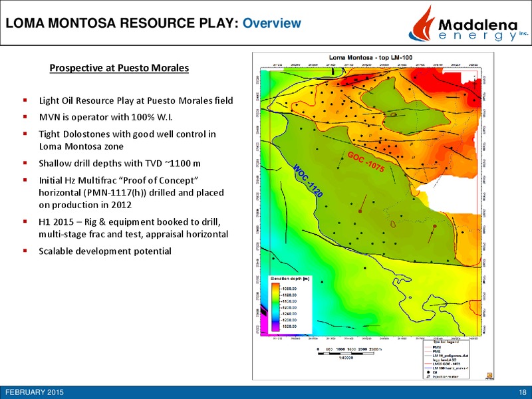Click the -1080.00 value in the elevation legend
The height and width of the screenshot is (399, 532).
pos(289,289)
